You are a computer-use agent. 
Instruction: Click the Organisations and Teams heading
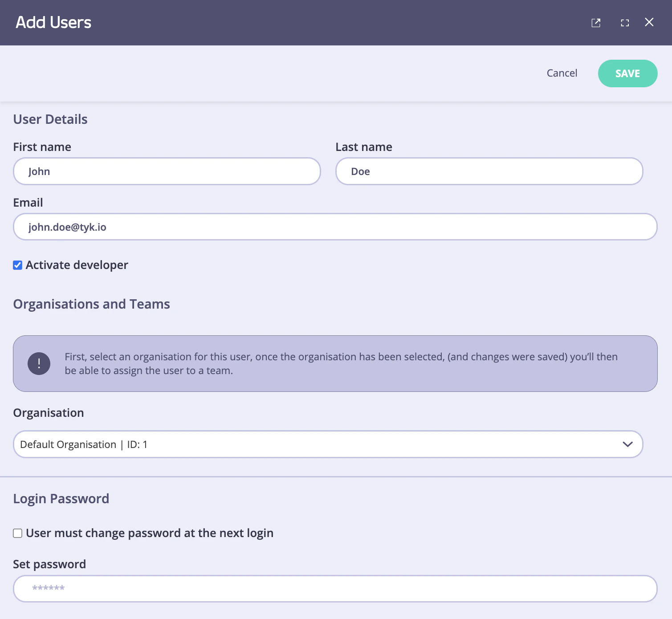point(91,304)
